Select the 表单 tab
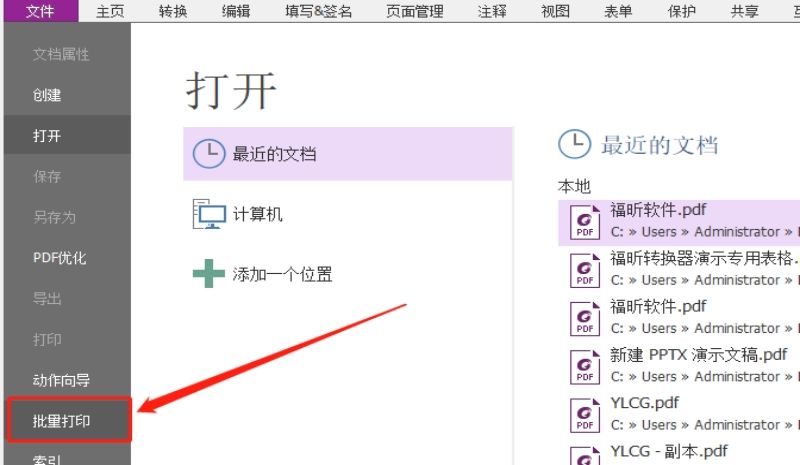This screenshot has height=465, width=800. tap(618, 11)
